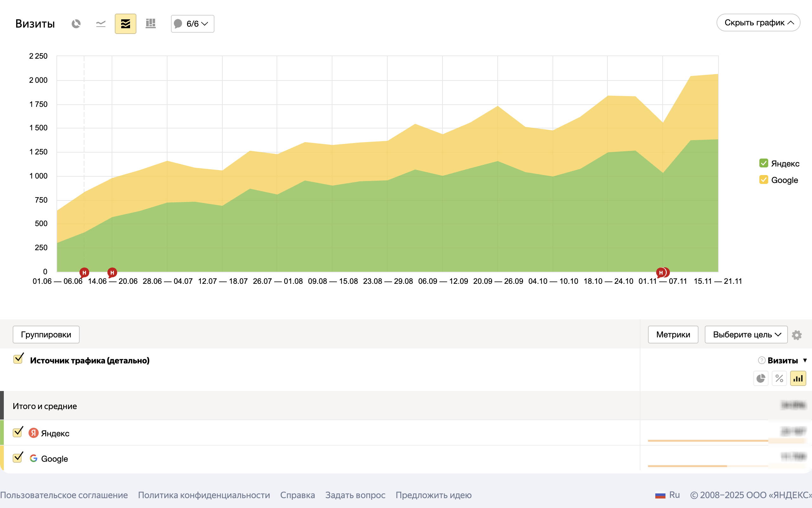The height and width of the screenshot is (508, 812).
Task: Click the Яндекс row label
Action: coord(55,433)
